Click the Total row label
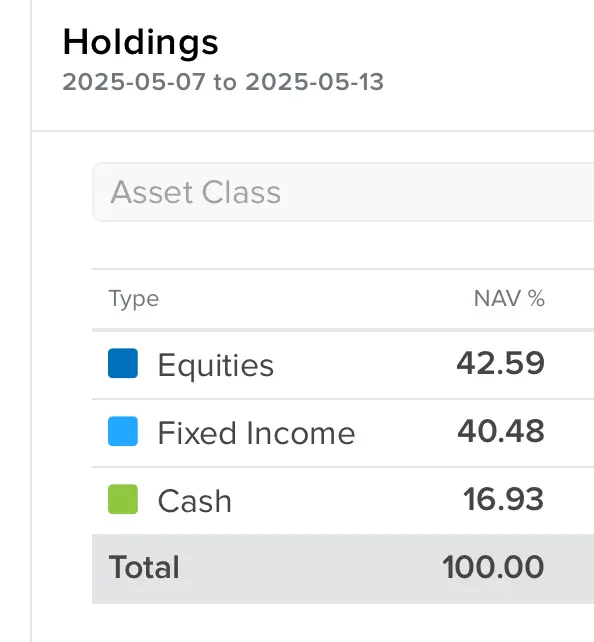This screenshot has width=594, height=642. coord(144,567)
